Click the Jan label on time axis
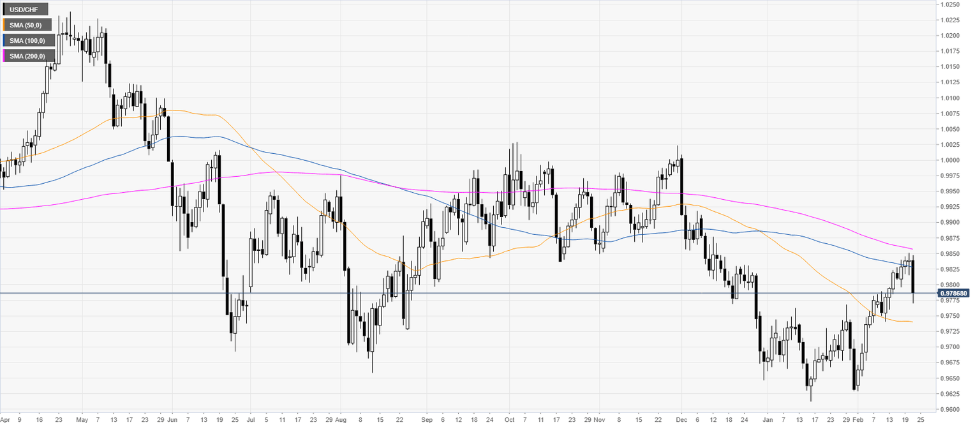 pos(767,421)
